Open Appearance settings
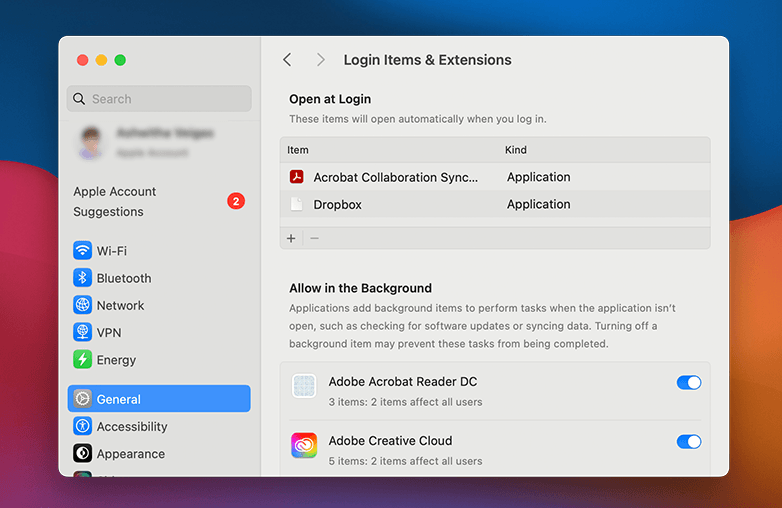782x508 pixels. click(159, 454)
